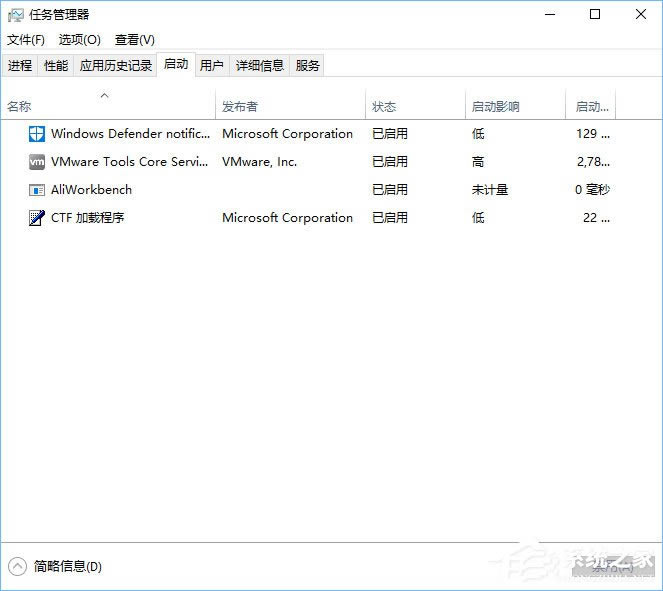The image size is (663, 591).
Task: Switch to the 用户 tab
Action: click(x=212, y=66)
